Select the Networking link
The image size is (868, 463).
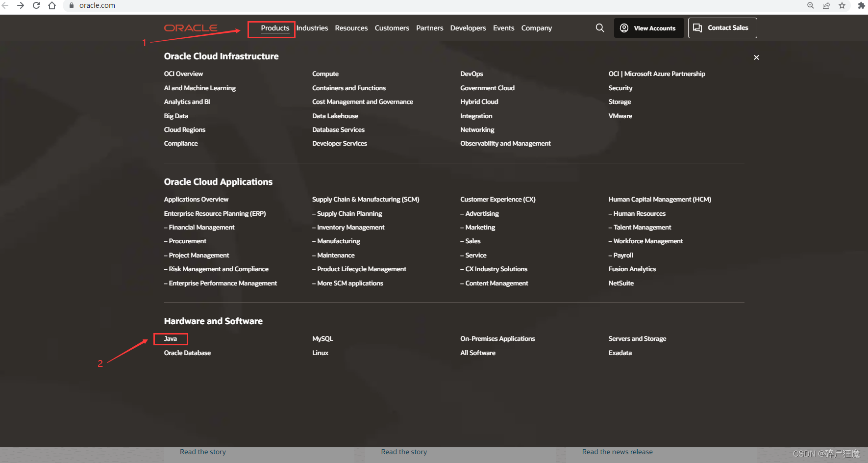[477, 129]
